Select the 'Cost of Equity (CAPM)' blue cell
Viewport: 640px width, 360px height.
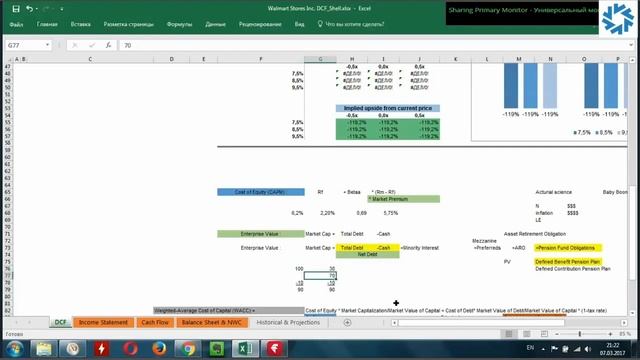(261, 192)
